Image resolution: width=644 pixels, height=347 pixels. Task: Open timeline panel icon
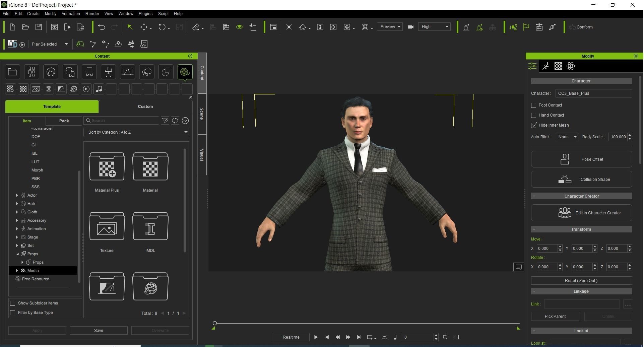[456, 337]
